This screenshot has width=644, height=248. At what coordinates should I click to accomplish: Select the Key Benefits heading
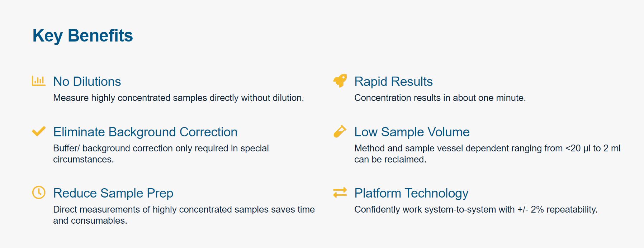pyautogui.click(x=83, y=36)
